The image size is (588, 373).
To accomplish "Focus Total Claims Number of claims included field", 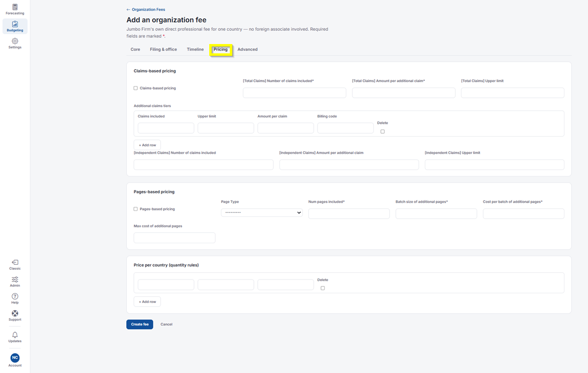I will pyautogui.click(x=294, y=93).
